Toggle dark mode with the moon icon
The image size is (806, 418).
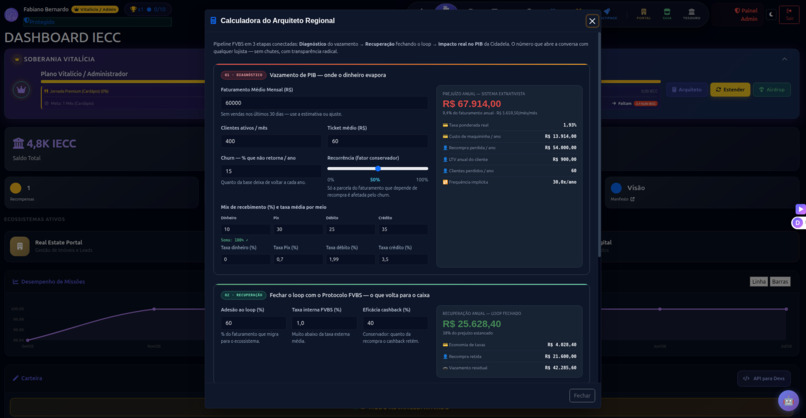tap(771, 14)
